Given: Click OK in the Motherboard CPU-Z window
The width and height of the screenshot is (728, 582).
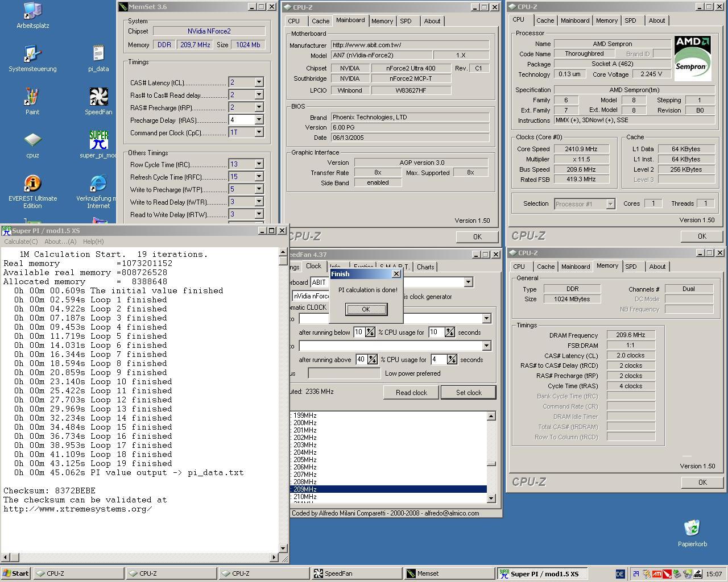Looking at the screenshot, I should (x=477, y=237).
